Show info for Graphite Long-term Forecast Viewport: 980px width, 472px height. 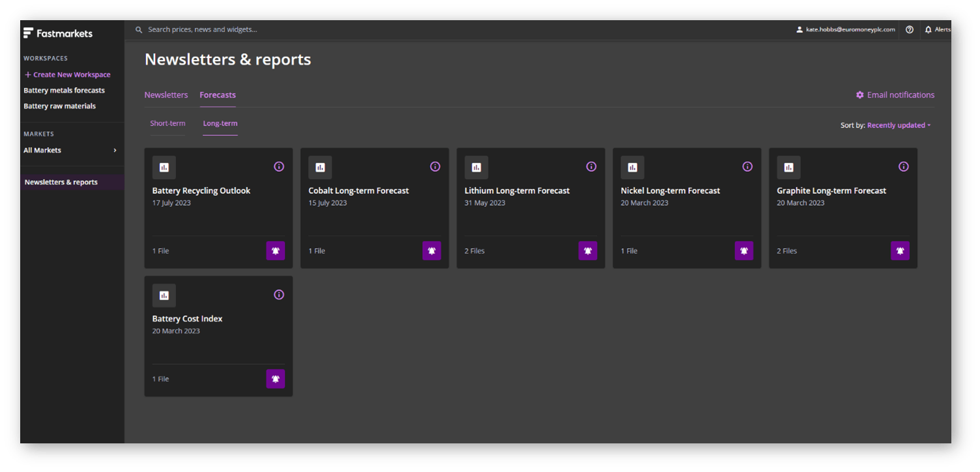click(903, 167)
